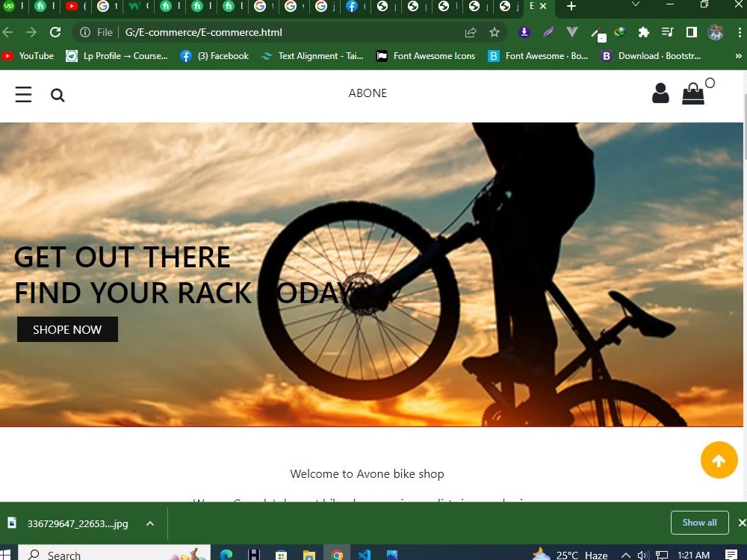Open the Chrome three-dot menu
Screen dimensions: 747x560
tap(740, 32)
